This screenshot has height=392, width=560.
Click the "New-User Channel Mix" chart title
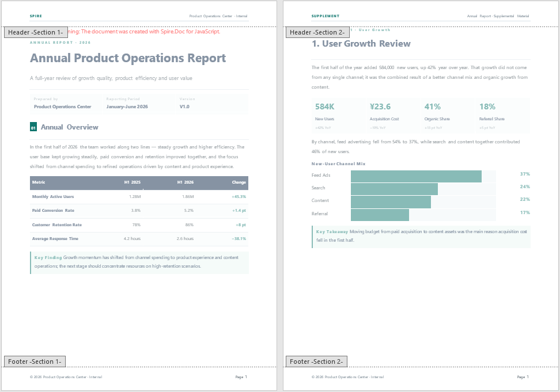[x=338, y=163]
